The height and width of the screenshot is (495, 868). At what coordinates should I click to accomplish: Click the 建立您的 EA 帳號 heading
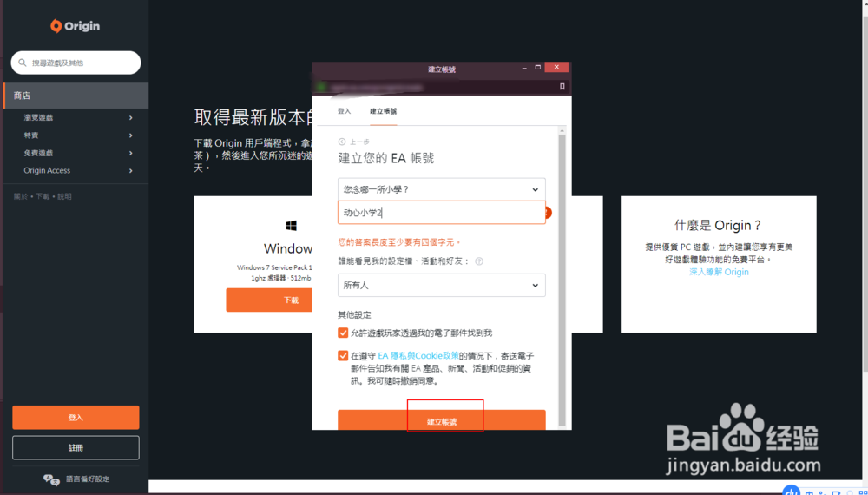point(386,158)
